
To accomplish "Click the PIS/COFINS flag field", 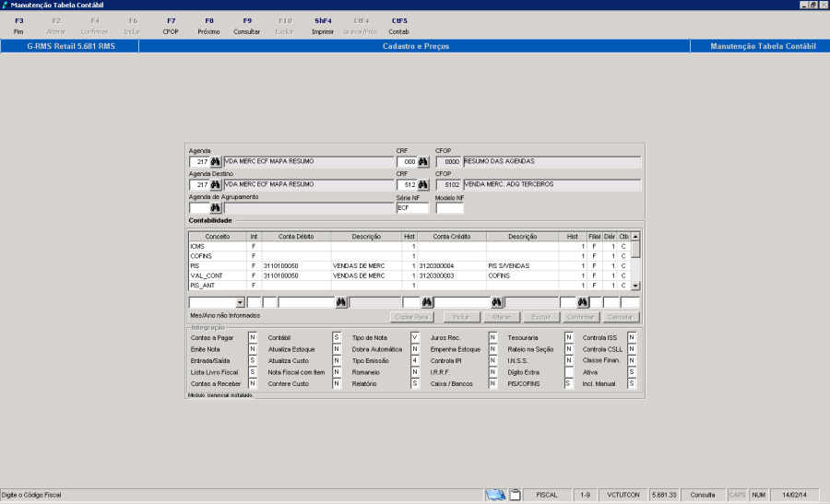I will (x=569, y=384).
